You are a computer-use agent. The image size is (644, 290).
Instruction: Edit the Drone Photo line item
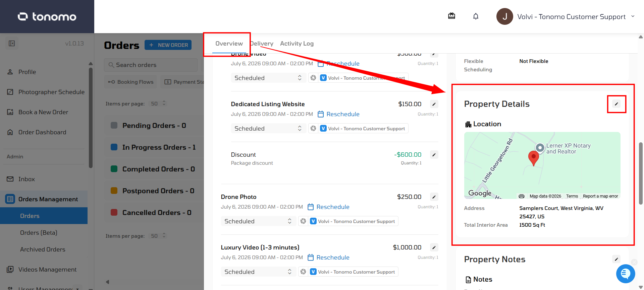[x=434, y=197]
